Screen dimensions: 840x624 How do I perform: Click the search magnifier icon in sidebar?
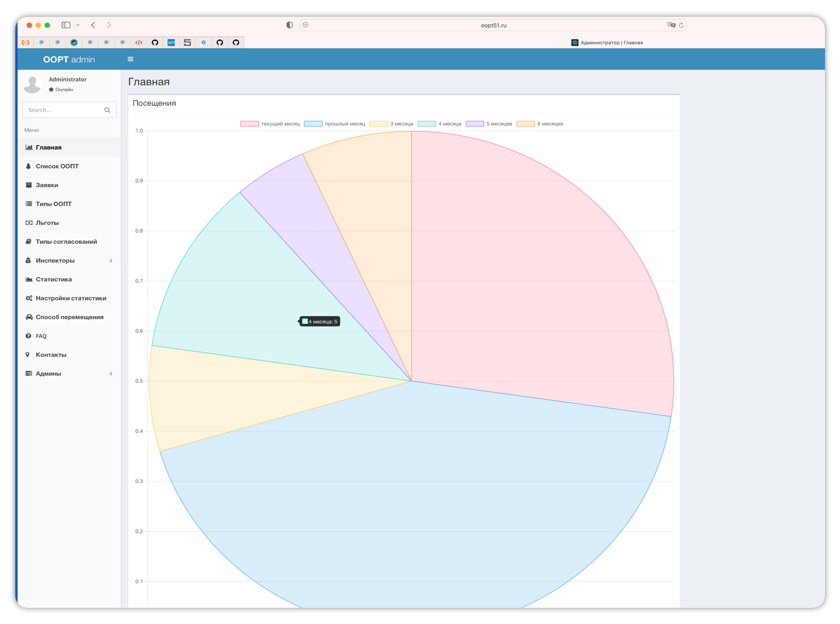pos(107,110)
